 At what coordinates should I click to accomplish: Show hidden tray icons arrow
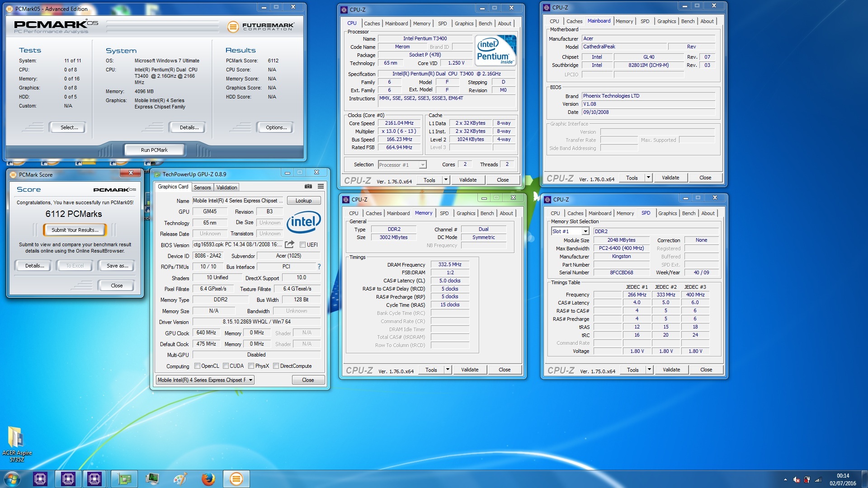785,479
